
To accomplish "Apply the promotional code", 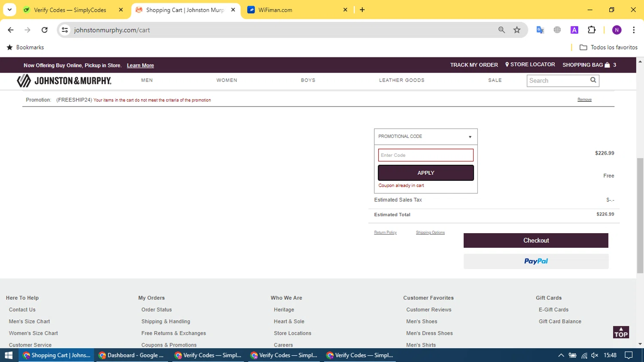I will pos(426,173).
